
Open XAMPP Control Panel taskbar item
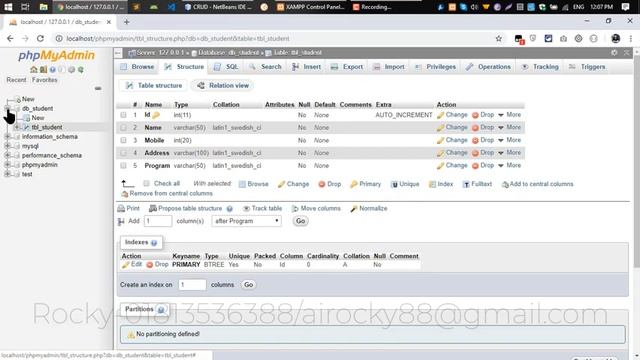pyautogui.click(x=311, y=7)
